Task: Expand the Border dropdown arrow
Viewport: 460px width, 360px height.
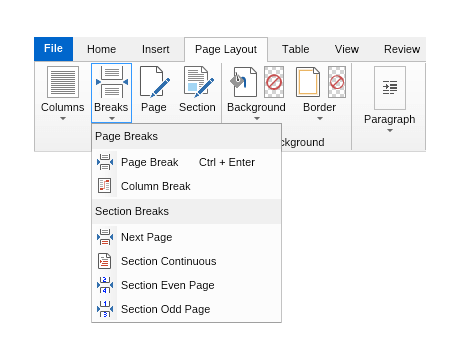Action: (x=320, y=118)
